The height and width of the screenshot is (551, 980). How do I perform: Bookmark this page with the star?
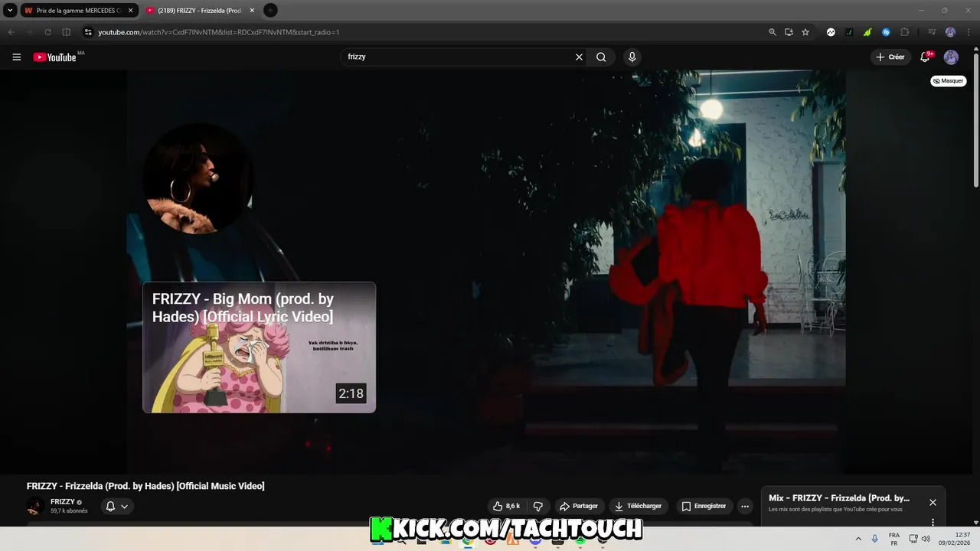(805, 32)
